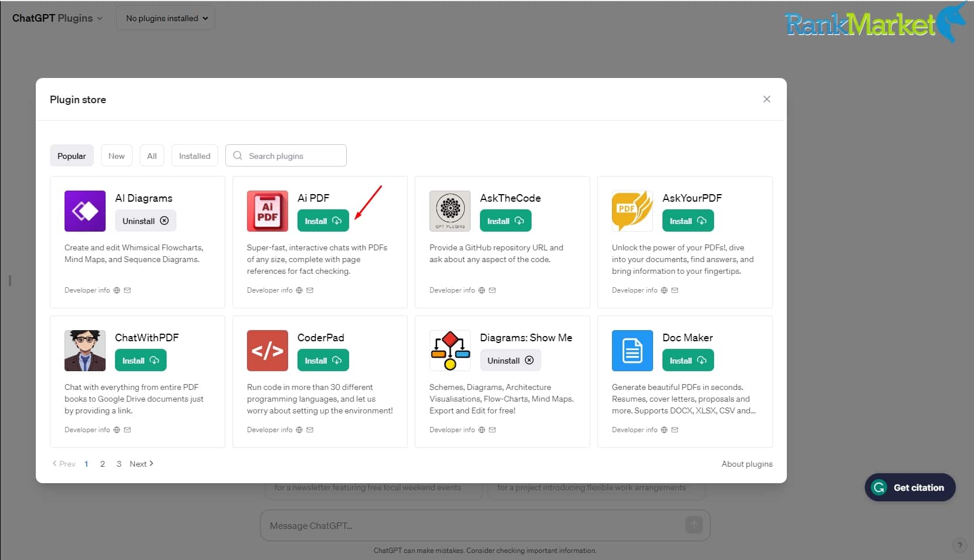Install the CoderPad plugin
This screenshot has width=974, height=560.
[323, 360]
